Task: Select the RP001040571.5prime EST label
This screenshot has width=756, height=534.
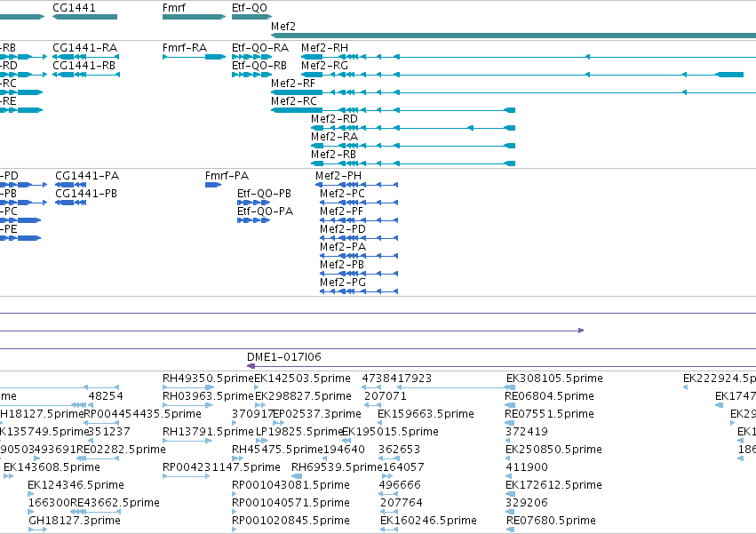Action: [290, 504]
